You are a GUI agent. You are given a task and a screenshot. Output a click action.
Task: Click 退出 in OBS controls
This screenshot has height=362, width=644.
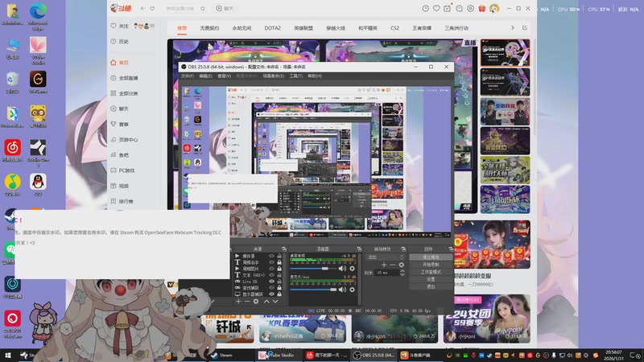(431, 286)
